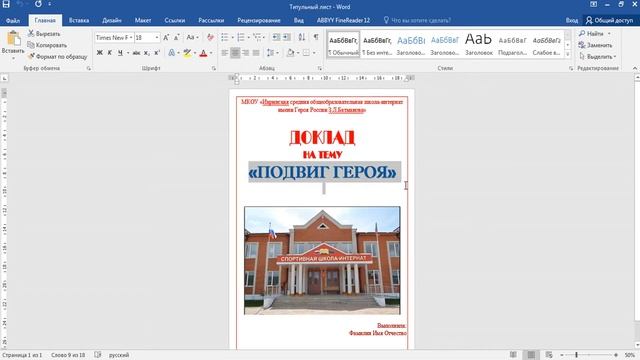The image size is (640, 360).
Task: Toggle center alignment
Action: [235, 53]
